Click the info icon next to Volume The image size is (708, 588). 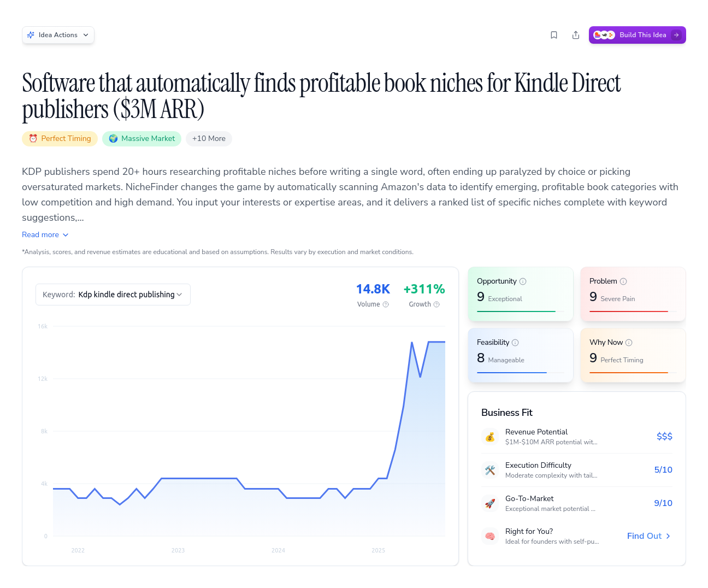386,304
